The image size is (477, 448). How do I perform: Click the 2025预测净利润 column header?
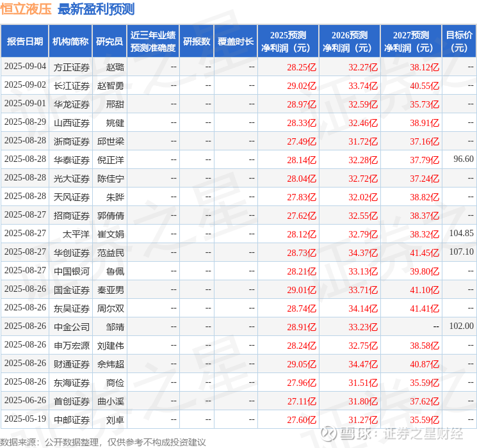288,42
